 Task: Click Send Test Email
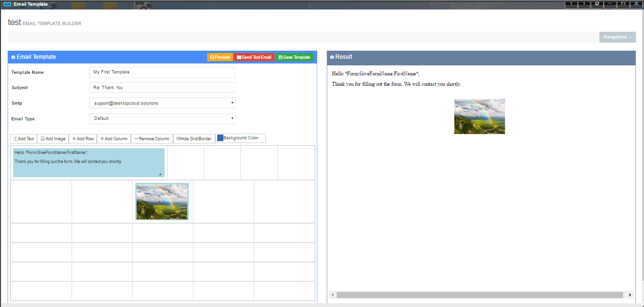tap(254, 57)
